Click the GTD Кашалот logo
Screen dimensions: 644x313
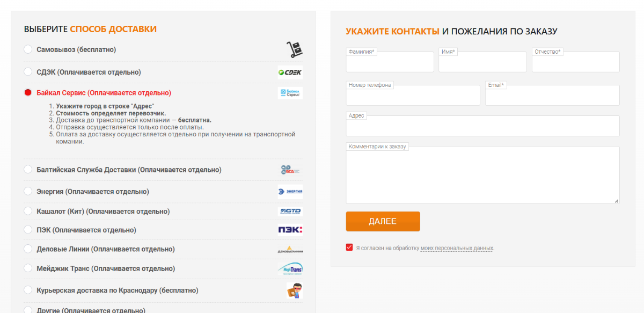(290, 212)
